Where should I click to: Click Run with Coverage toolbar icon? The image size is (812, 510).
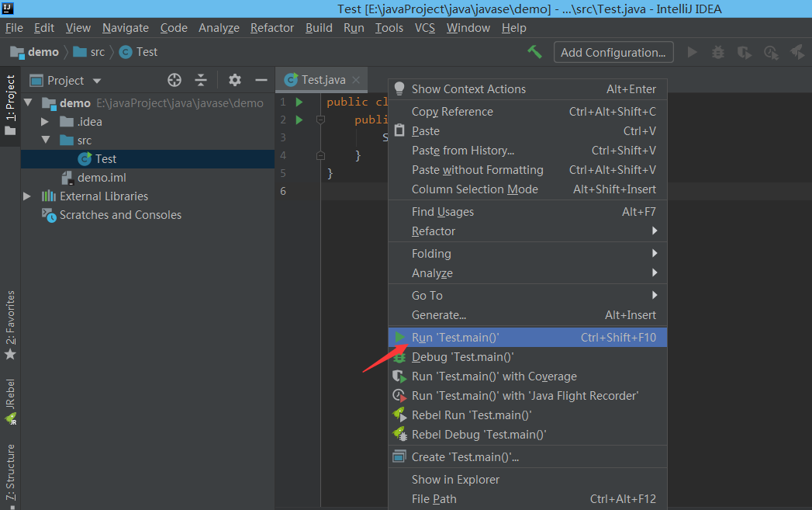coord(745,52)
